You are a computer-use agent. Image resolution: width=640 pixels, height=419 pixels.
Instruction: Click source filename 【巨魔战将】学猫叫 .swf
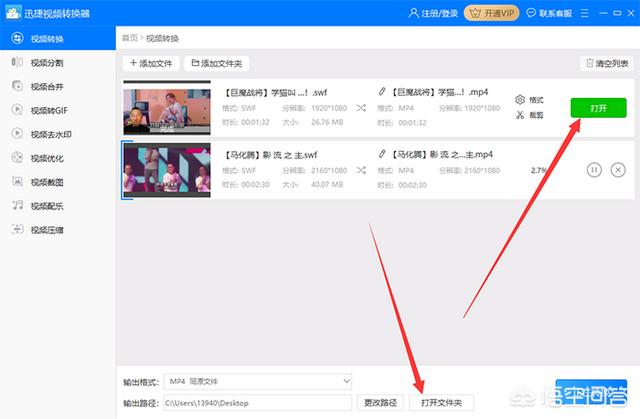276,93
